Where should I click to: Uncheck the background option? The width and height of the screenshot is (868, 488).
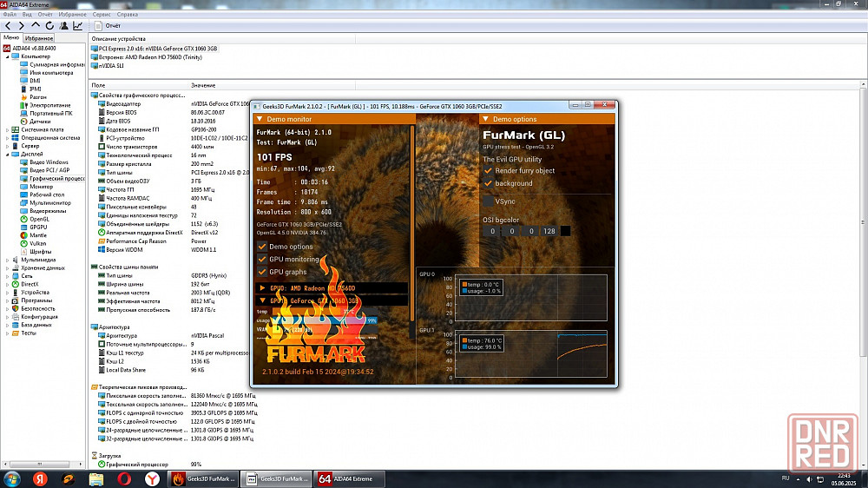coord(488,183)
